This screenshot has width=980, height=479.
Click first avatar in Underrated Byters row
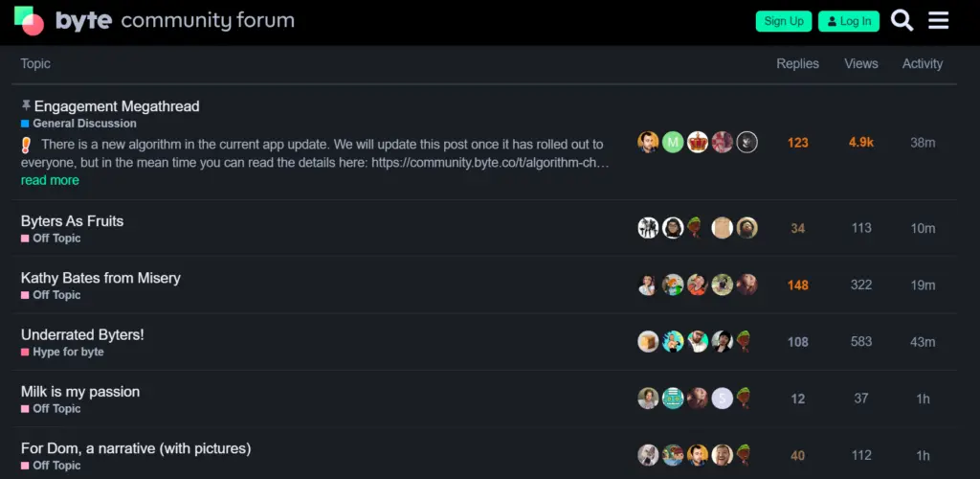tap(648, 342)
